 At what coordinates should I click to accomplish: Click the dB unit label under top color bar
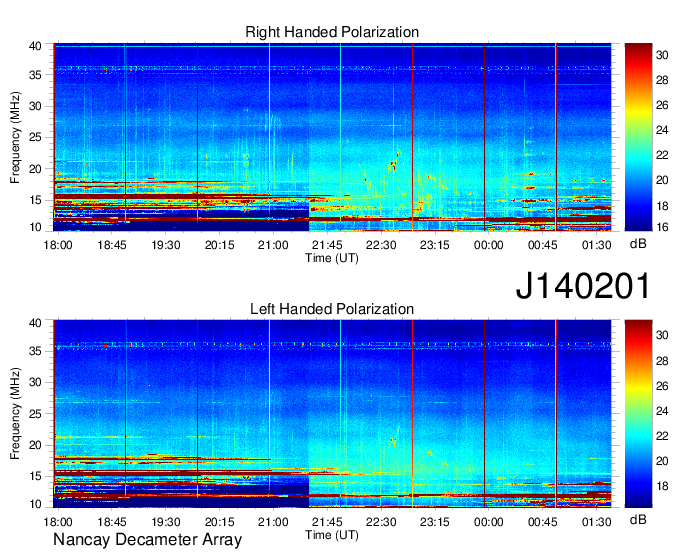point(638,244)
